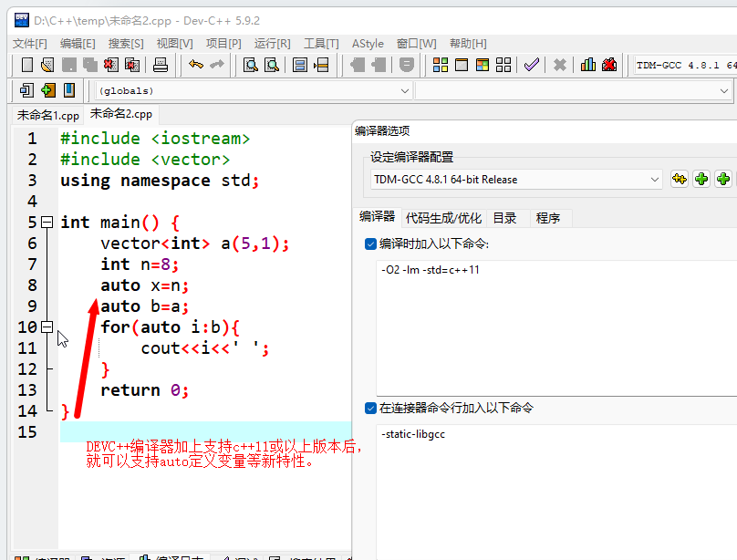Click the green plus beside the yellow arrows button
This screenshot has width=737, height=560.
[701, 179]
